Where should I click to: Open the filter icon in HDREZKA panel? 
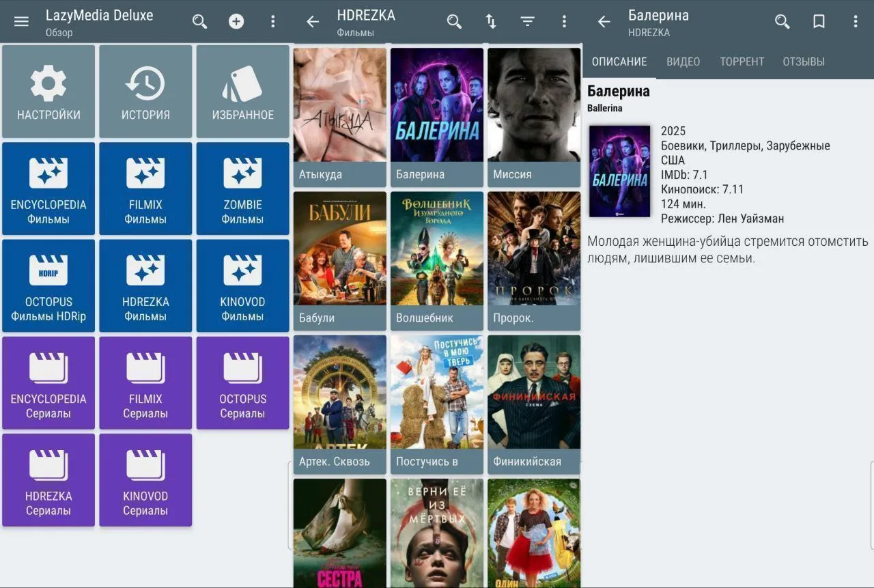[x=527, y=21]
